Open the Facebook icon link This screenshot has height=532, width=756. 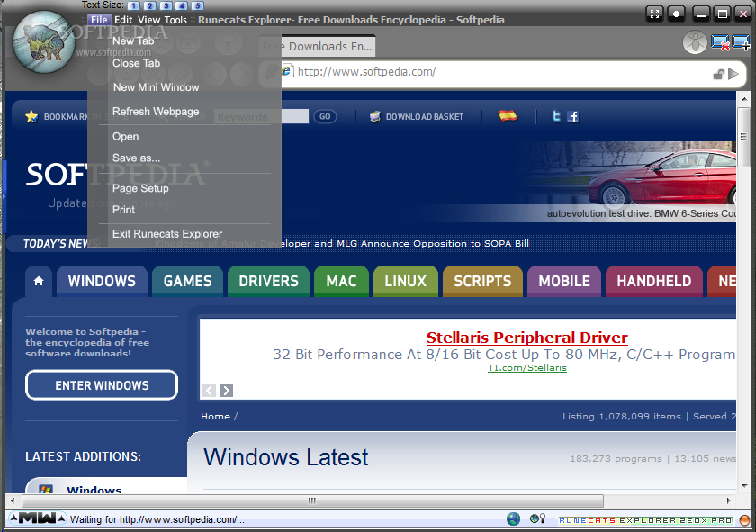(572, 116)
